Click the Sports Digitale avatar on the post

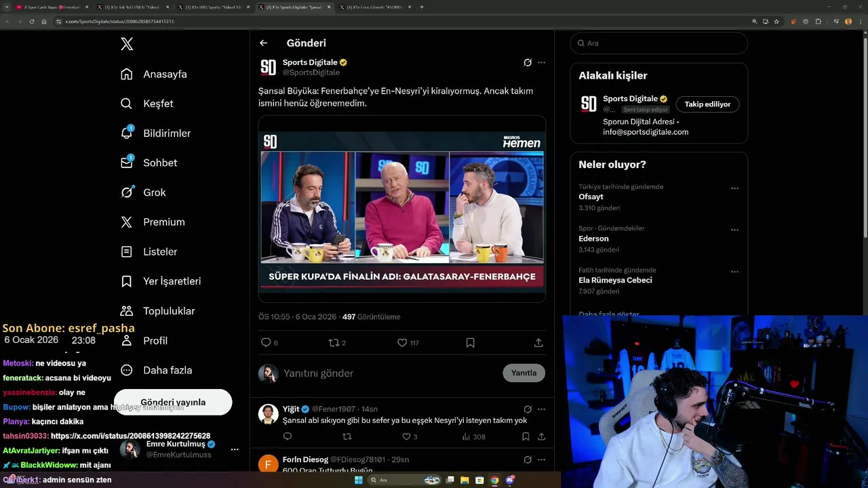[269, 67]
